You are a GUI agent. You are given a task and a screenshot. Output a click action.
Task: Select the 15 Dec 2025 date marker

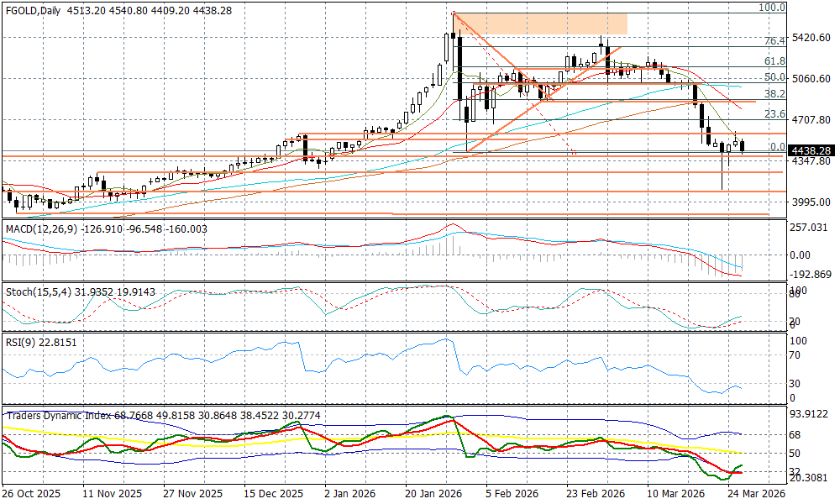point(273,495)
